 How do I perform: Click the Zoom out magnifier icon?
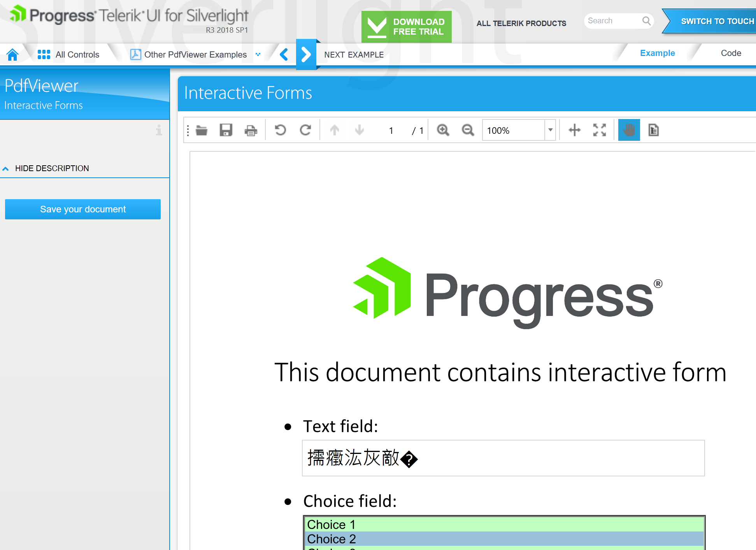468,130
